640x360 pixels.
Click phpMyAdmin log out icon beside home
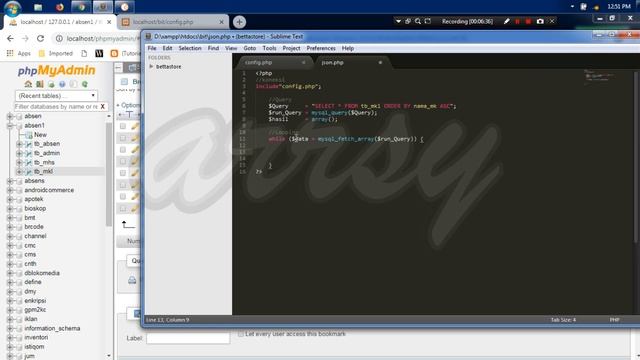[40, 84]
